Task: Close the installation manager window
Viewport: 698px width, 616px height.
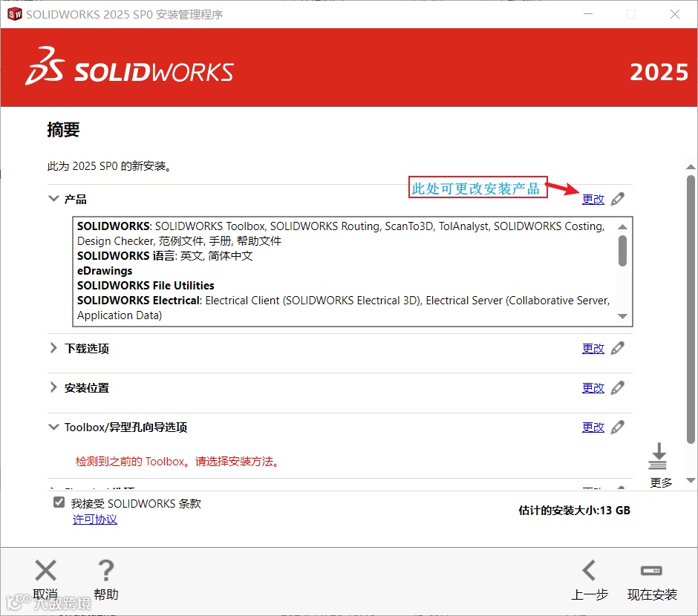Action: 675,14
